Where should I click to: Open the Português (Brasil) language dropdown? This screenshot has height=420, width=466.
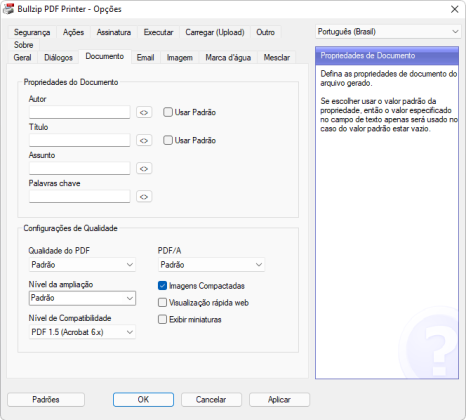388,32
